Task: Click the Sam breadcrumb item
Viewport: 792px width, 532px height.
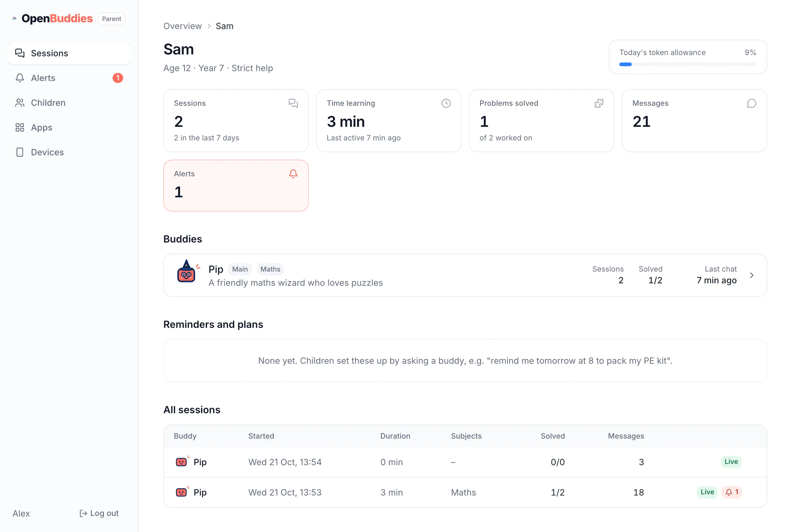Action: (224, 26)
